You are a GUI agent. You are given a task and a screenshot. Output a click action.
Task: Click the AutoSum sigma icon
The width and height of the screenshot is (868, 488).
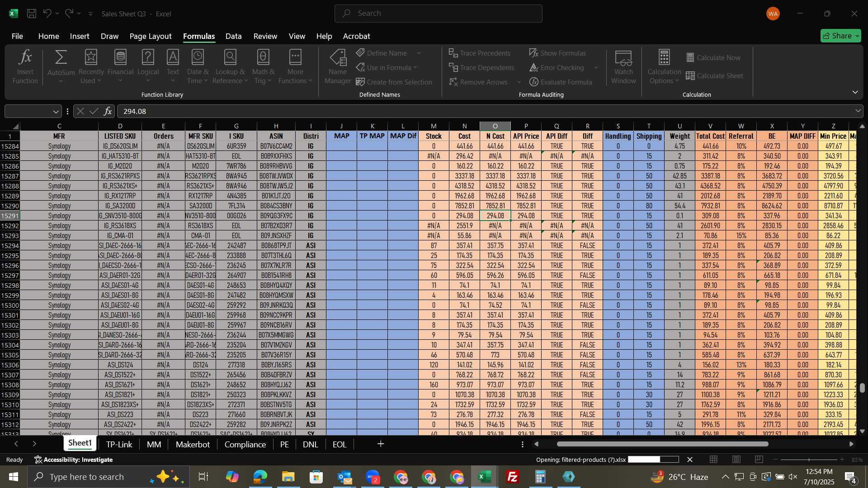click(61, 58)
